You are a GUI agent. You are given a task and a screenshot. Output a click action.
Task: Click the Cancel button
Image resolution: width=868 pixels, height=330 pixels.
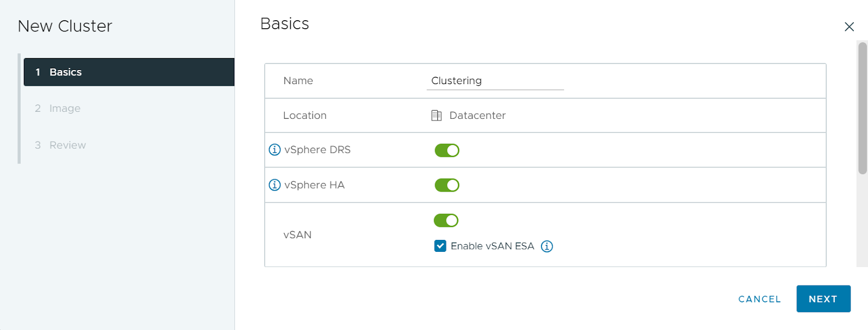tap(759, 299)
